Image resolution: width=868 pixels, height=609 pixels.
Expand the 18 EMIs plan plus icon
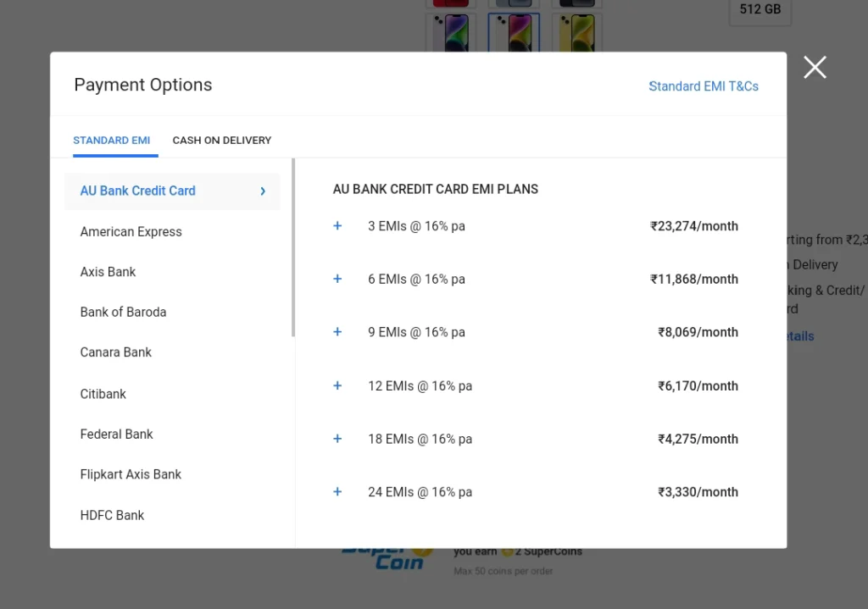click(337, 439)
